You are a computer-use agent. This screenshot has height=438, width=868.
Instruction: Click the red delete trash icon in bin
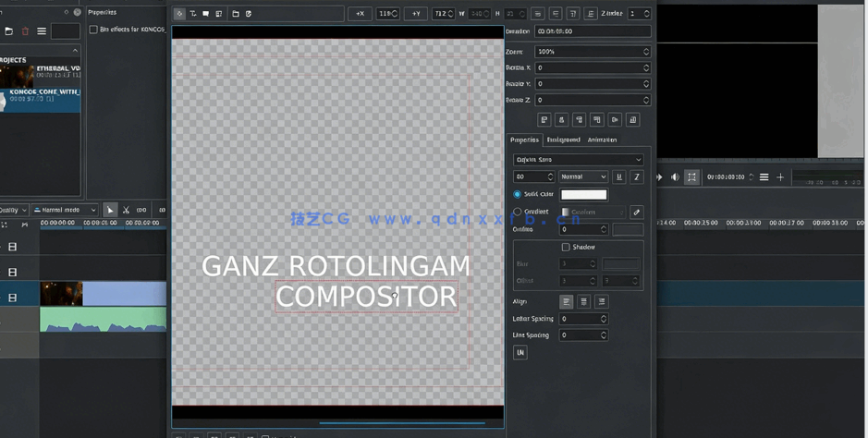[25, 31]
